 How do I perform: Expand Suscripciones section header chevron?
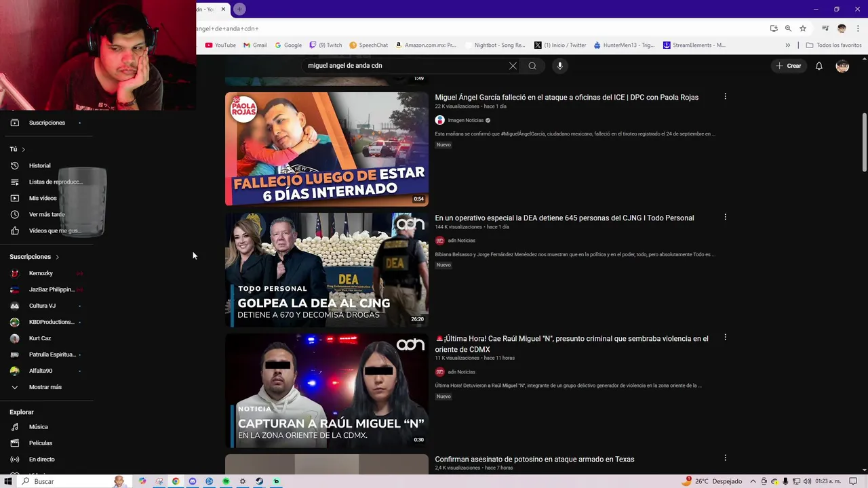coord(58,257)
